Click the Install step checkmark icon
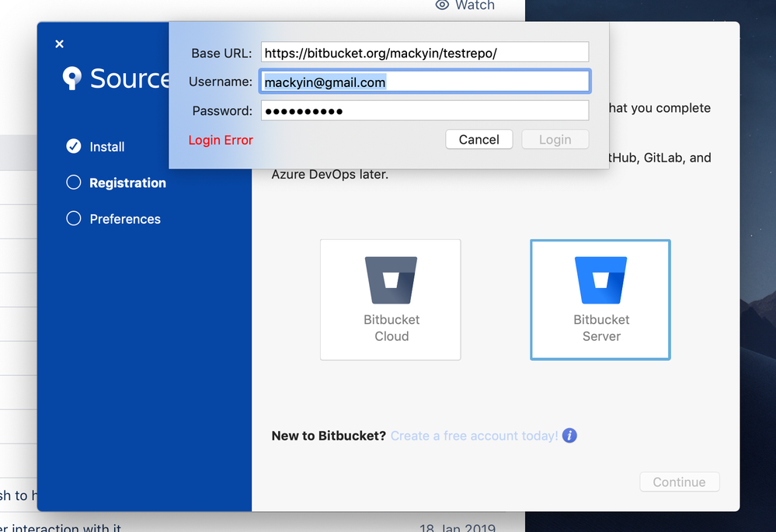Screen dimensions: 776x532 click(x=74, y=146)
